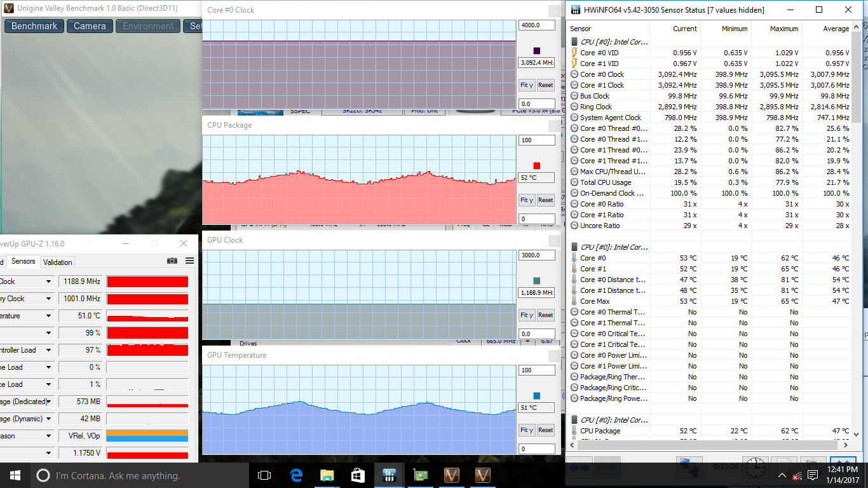Screen dimensions: 868x488
Task: Click Fit y in CPU Package graph
Action: pyautogui.click(x=527, y=200)
